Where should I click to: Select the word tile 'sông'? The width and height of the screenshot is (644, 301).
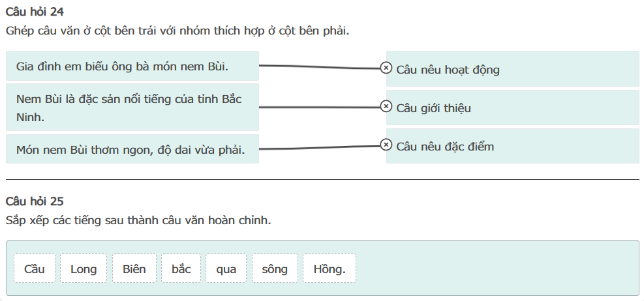pos(275,268)
